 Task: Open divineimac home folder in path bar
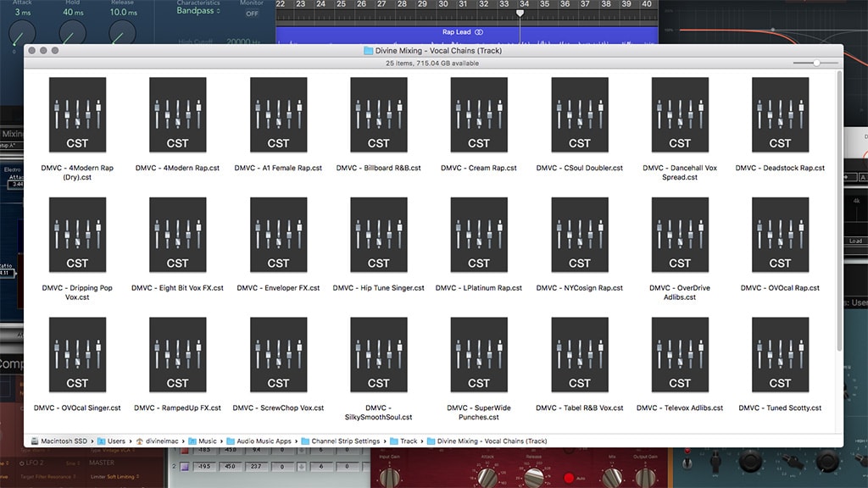157,441
